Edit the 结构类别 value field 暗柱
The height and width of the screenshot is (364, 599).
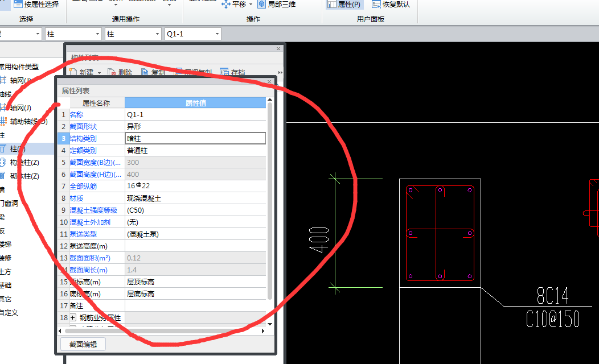195,139
